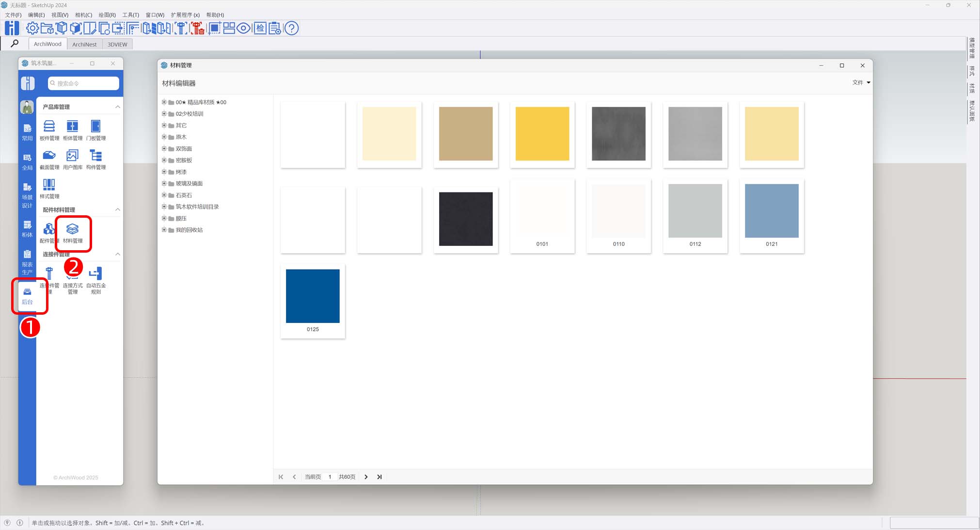Expand the 石英石 folder in tree
980x530 pixels.
coord(164,195)
